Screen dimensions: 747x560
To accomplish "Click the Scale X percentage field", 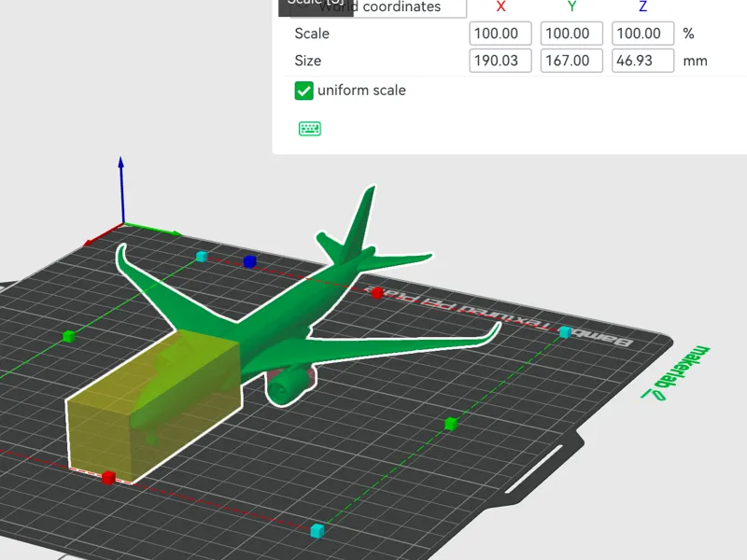I will (500, 34).
